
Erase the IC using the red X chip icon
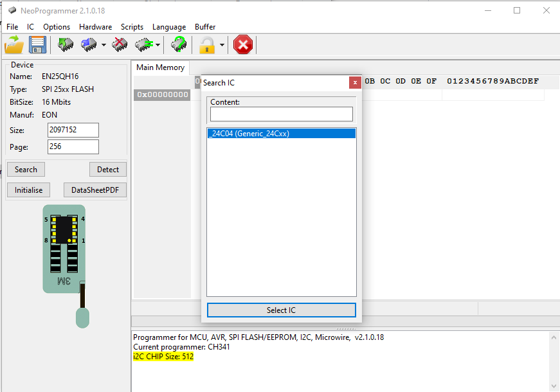(120, 45)
